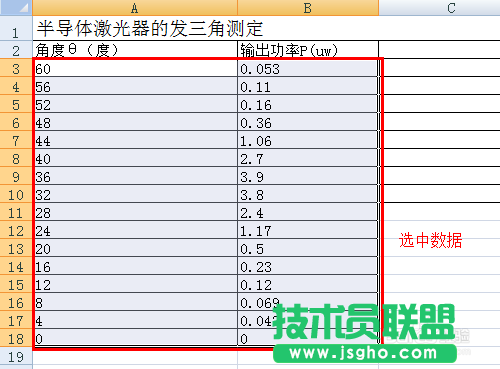
Task: Click cell with angle value 20
Action: 135,248
